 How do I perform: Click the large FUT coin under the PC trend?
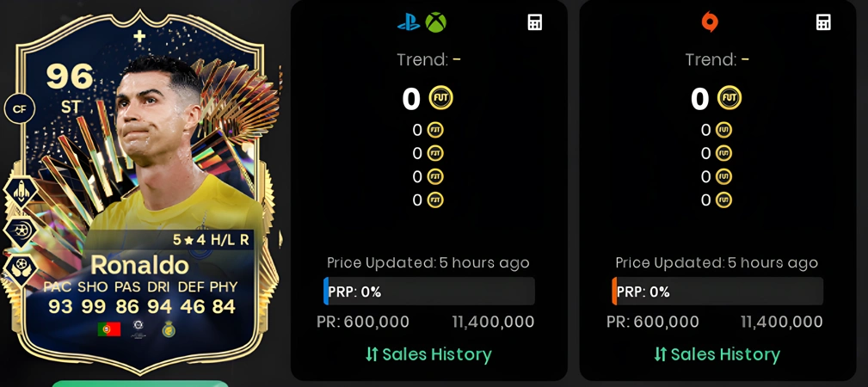(729, 99)
